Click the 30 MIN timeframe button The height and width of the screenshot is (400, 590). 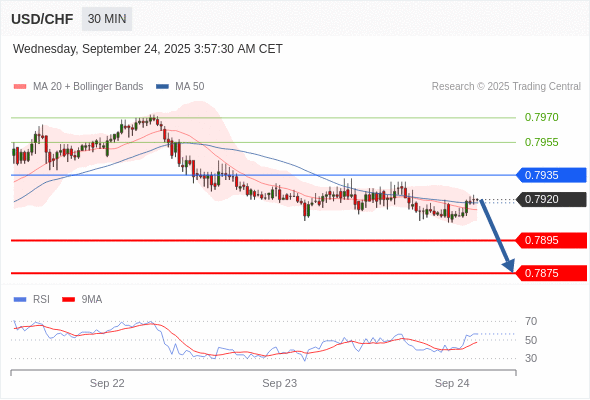point(107,19)
